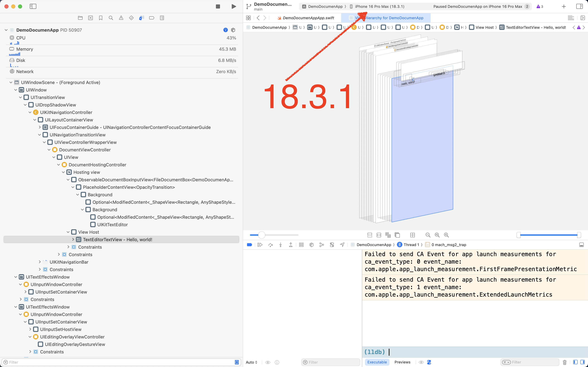Collapse the UIKitNavigationController tree node
The image size is (588, 367).
click(30, 112)
